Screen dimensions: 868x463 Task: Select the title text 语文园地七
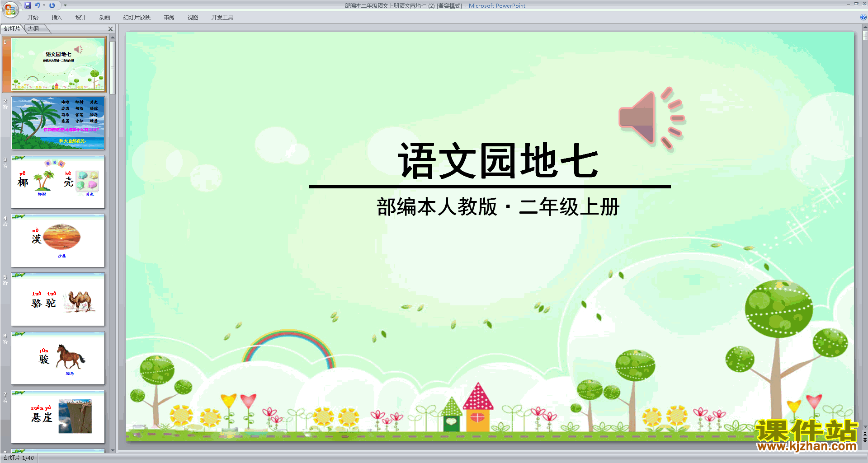coord(498,160)
